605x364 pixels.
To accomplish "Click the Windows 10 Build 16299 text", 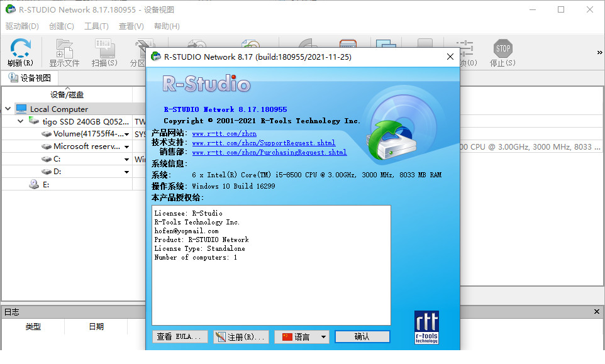I will 233,186.
